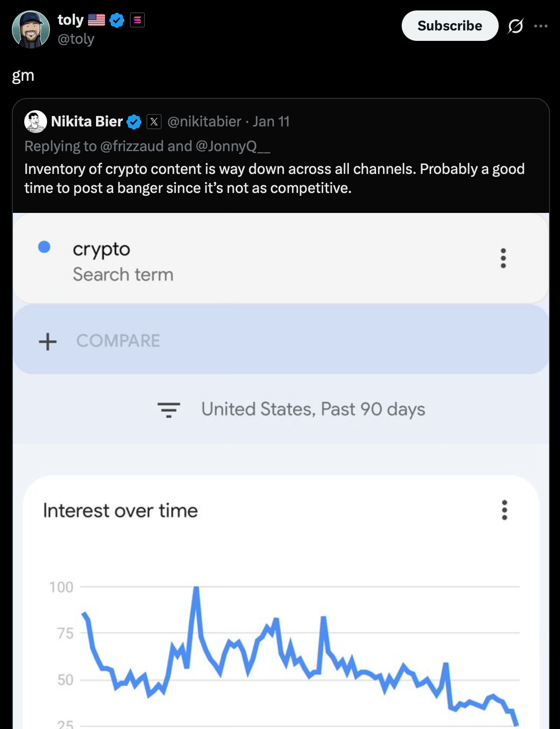The width and height of the screenshot is (560, 729).
Task: Click the X affiliation badge next to Nikita Bier
Action: click(154, 122)
